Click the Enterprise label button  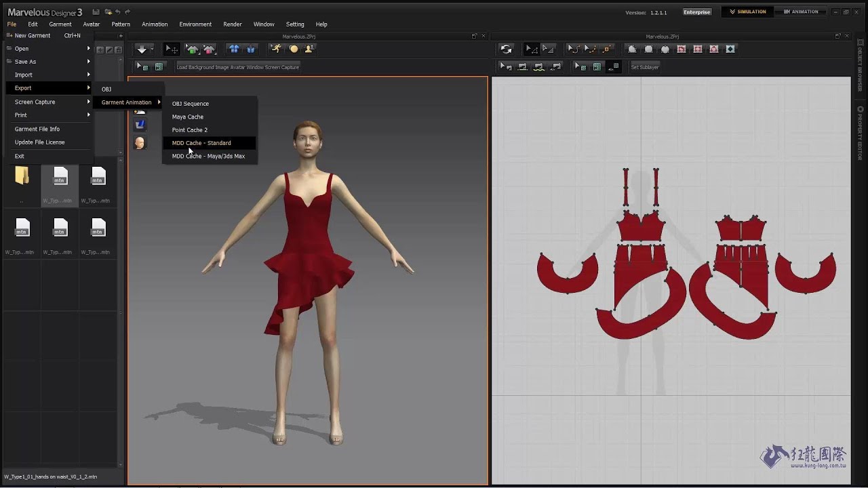click(x=697, y=12)
